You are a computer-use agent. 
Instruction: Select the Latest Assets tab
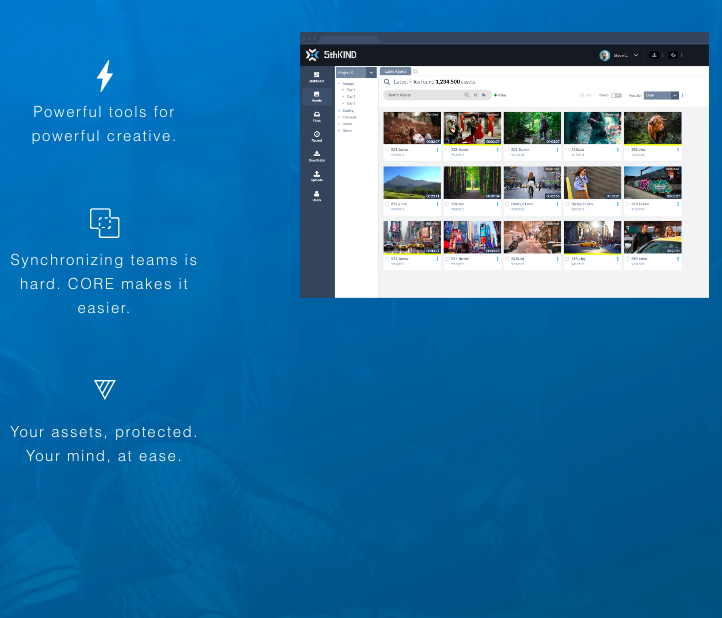[x=396, y=71]
